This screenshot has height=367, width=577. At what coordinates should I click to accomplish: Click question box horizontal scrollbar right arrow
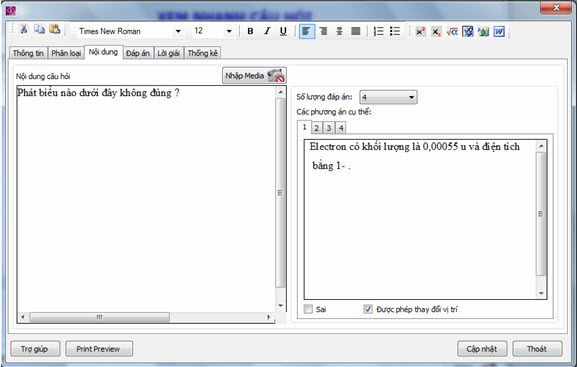(269, 317)
